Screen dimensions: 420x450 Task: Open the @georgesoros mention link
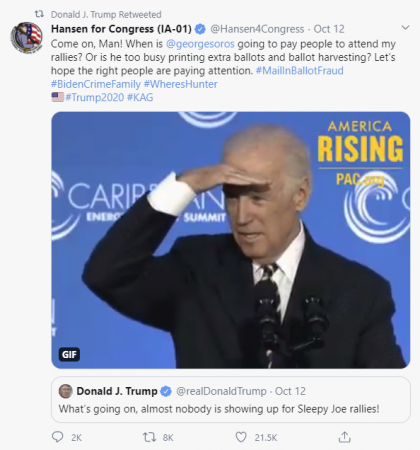[200, 44]
